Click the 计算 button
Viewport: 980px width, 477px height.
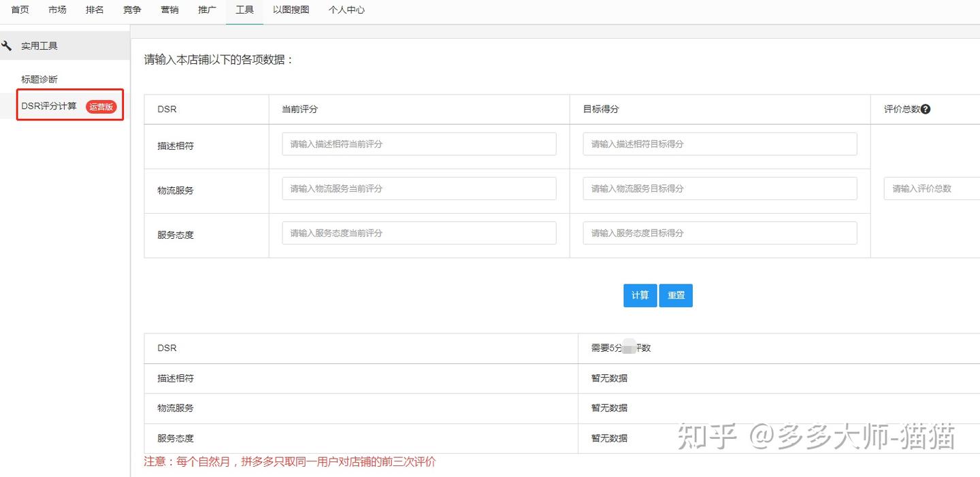[640, 295]
